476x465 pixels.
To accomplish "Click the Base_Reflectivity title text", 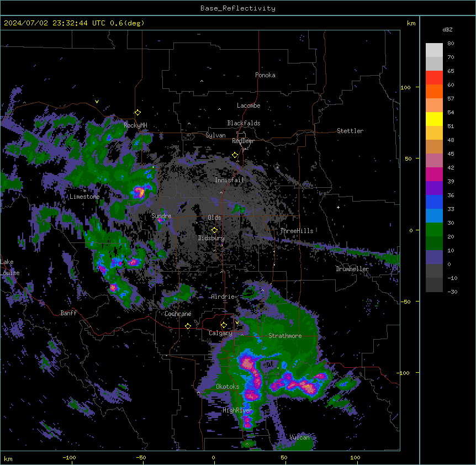I will (238, 8).
